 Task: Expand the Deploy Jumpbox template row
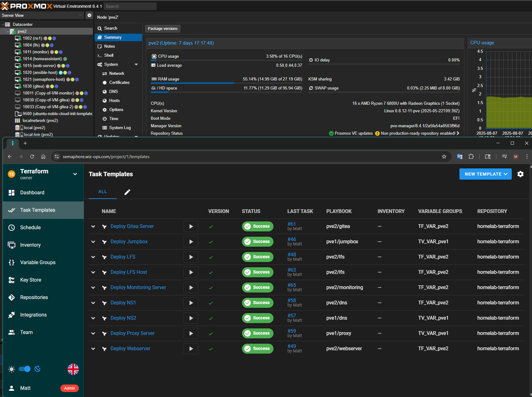(x=93, y=242)
